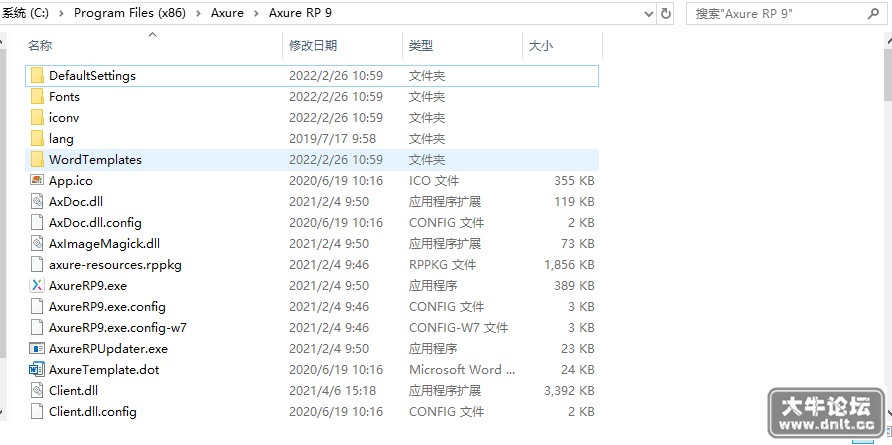The height and width of the screenshot is (445, 892).
Task: Click the axure-resources.rppkg file icon
Action: pos(37,265)
